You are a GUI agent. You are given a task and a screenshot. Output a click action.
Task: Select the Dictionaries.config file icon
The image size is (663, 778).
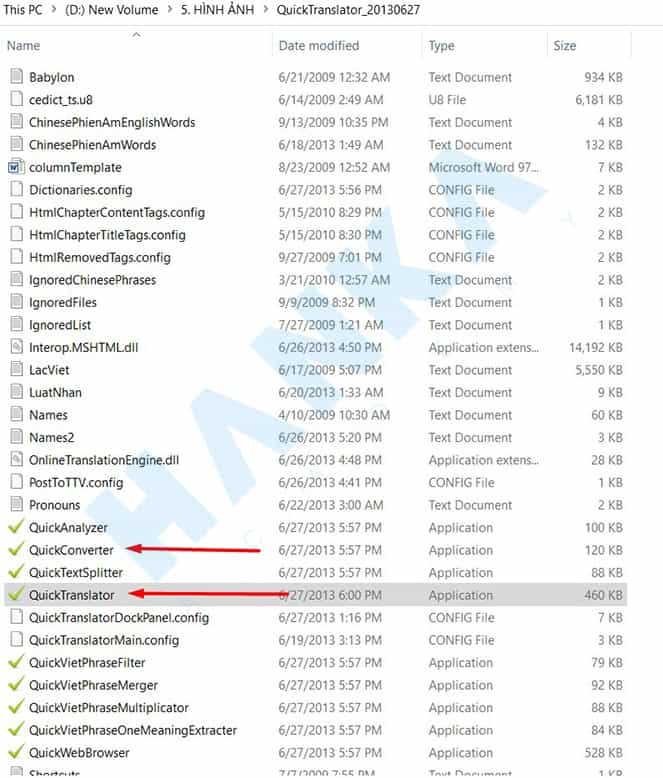(16, 190)
